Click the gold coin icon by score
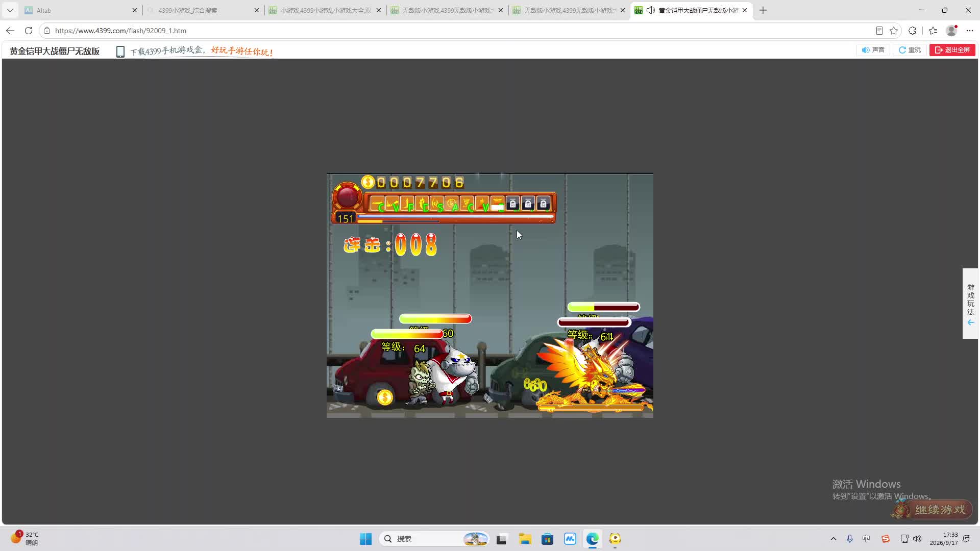 (367, 182)
